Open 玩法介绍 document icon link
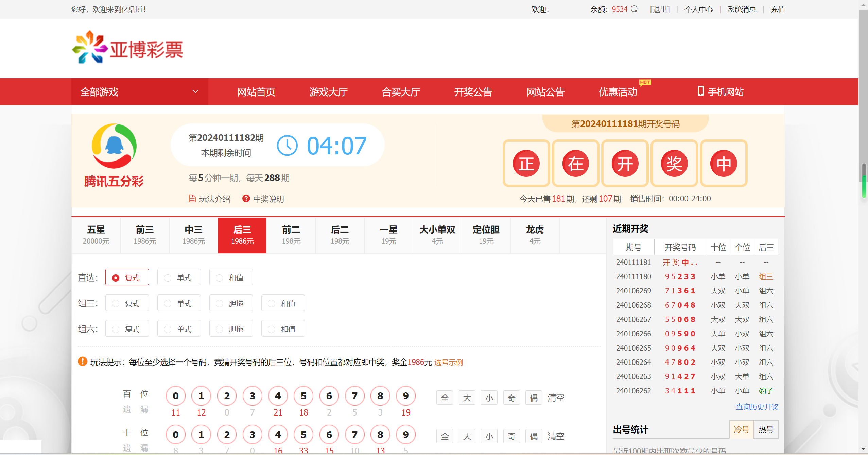The image size is (868, 455). (x=192, y=199)
